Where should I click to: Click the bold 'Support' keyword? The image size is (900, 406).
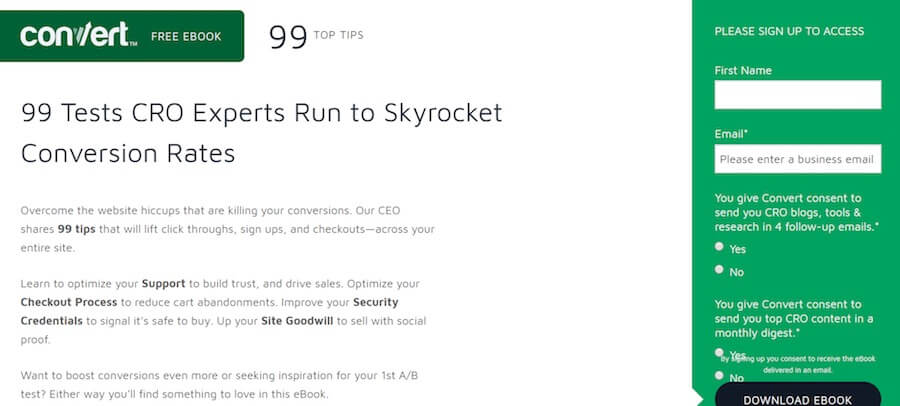click(164, 284)
